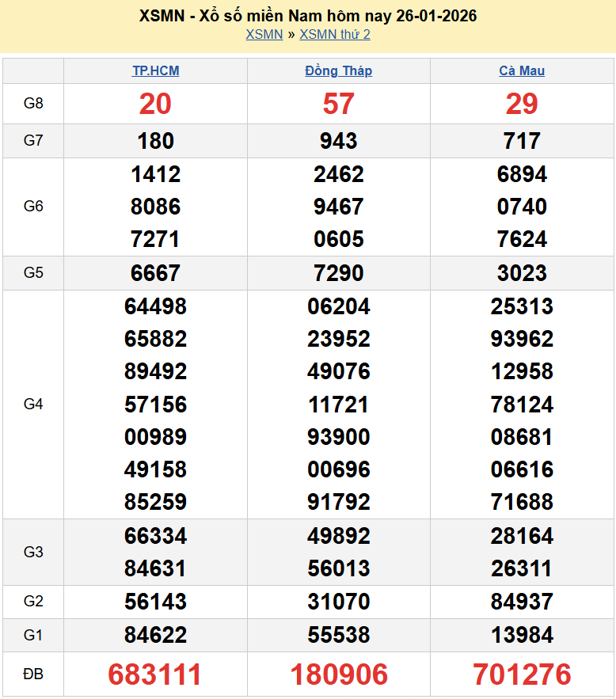Click Đồng Tháp special prize 180906
This screenshot has height=699, width=616.
pyautogui.click(x=338, y=674)
